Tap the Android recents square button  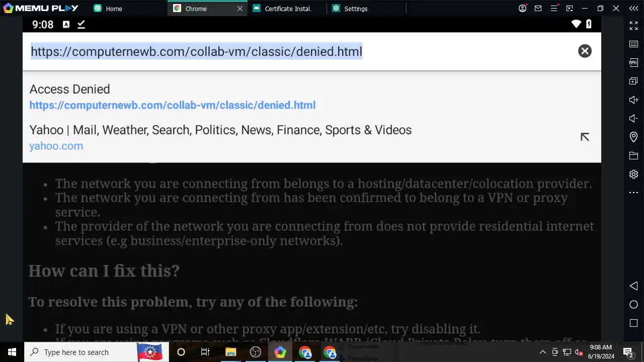click(x=633, y=323)
